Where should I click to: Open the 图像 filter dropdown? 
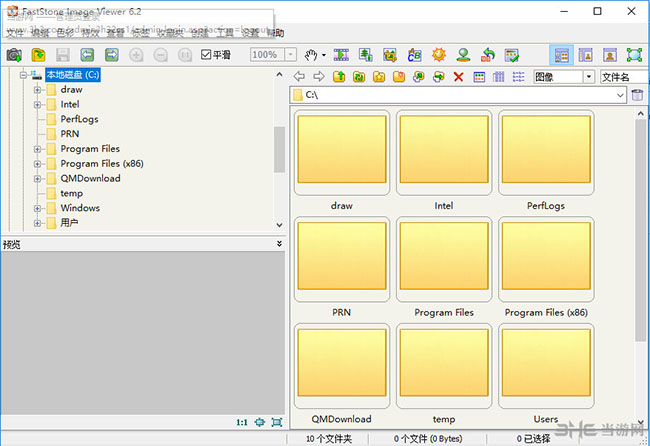point(589,77)
